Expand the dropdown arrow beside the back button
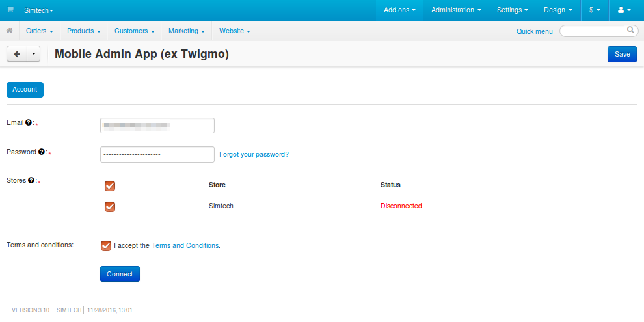The width and height of the screenshot is (644, 322). [34, 54]
